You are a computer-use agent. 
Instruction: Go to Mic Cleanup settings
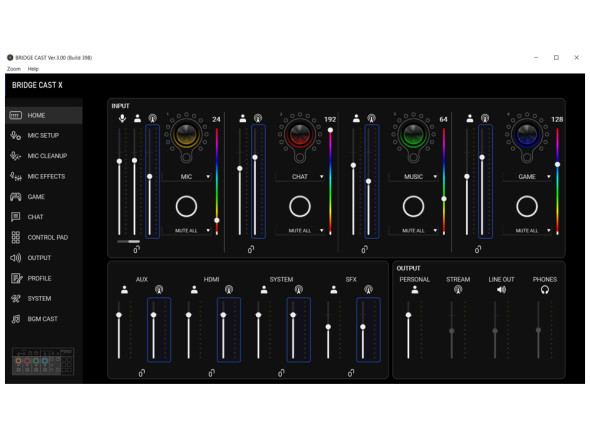[x=44, y=156]
